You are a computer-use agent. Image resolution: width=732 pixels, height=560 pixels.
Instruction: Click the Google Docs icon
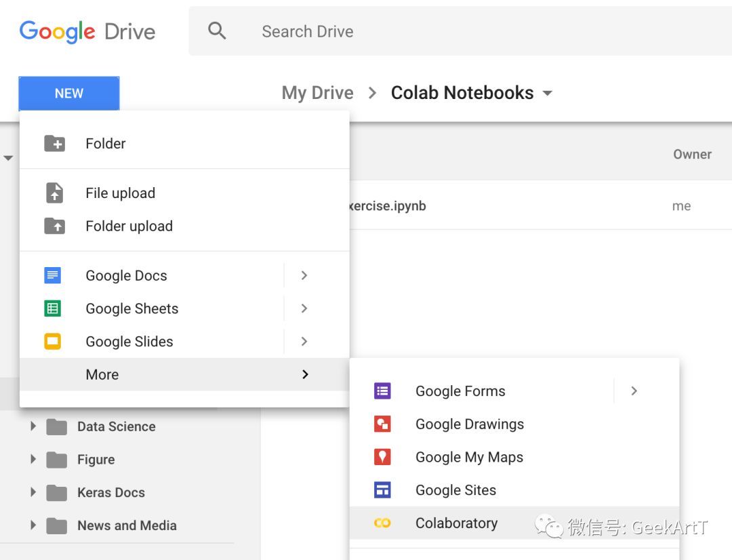pos(53,275)
